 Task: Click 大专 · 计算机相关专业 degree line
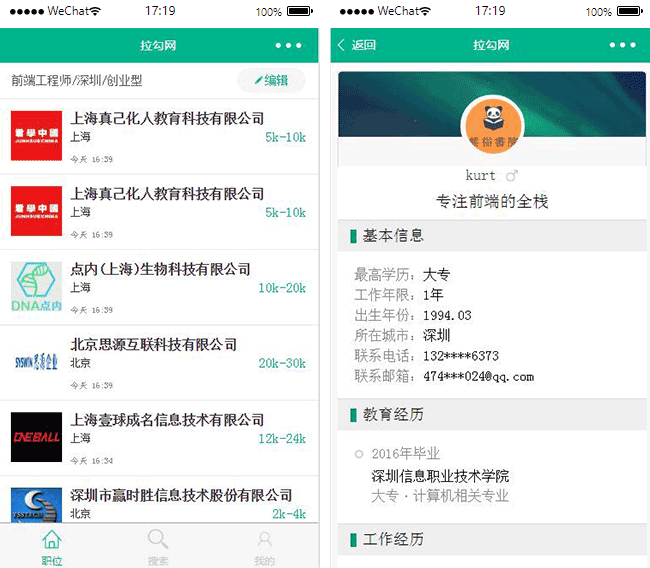pos(440,496)
